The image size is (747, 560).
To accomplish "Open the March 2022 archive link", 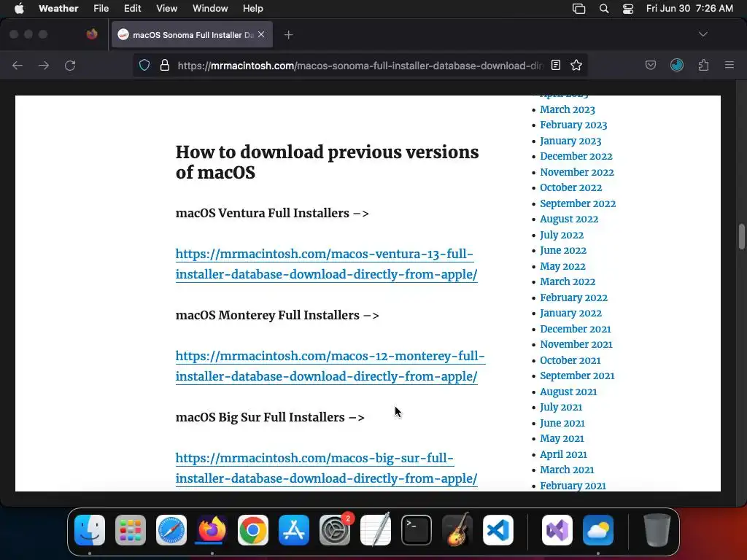I will click(568, 281).
